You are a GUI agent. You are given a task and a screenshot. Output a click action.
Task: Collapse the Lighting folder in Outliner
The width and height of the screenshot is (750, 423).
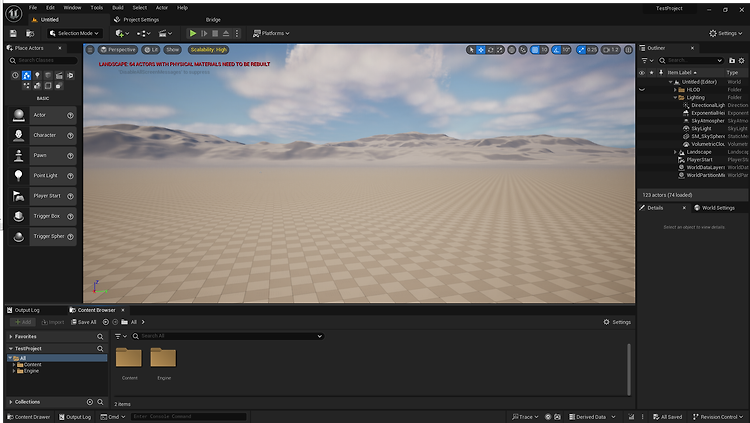[675, 98]
